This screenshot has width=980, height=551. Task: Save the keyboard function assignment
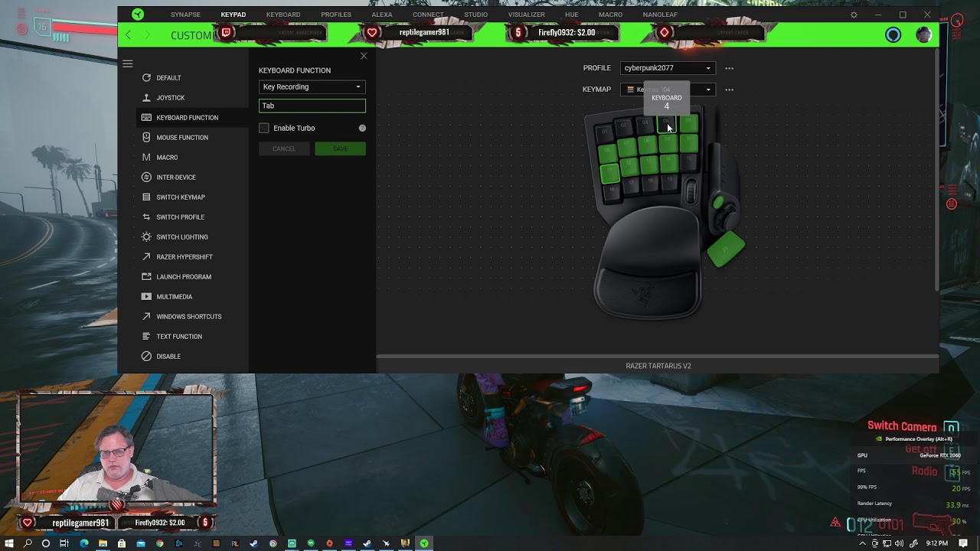click(340, 148)
